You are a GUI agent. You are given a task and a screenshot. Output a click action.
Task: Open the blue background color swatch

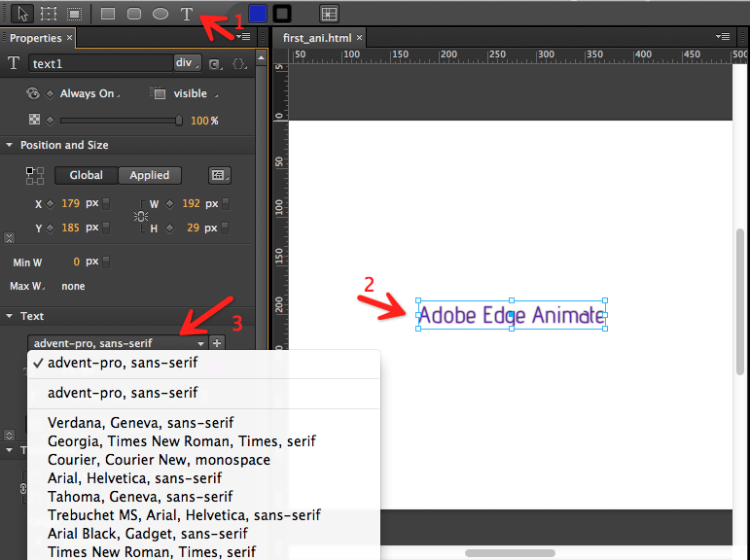[258, 14]
